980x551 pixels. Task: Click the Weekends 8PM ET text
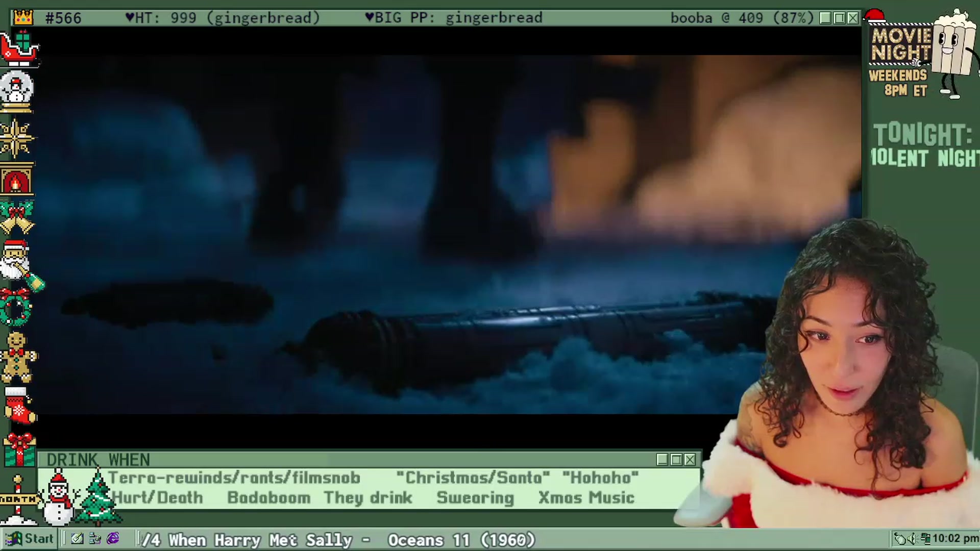898,83
